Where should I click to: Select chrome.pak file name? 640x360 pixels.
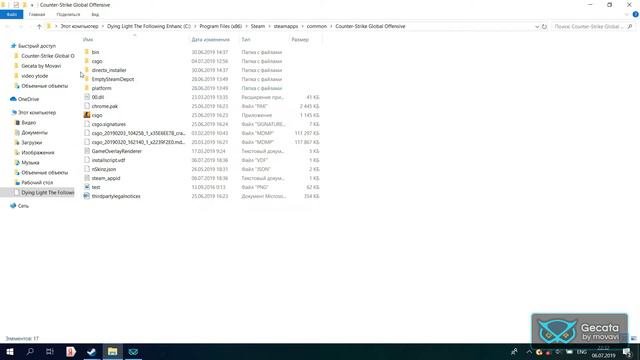pyautogui.click(x=104, y=106)
